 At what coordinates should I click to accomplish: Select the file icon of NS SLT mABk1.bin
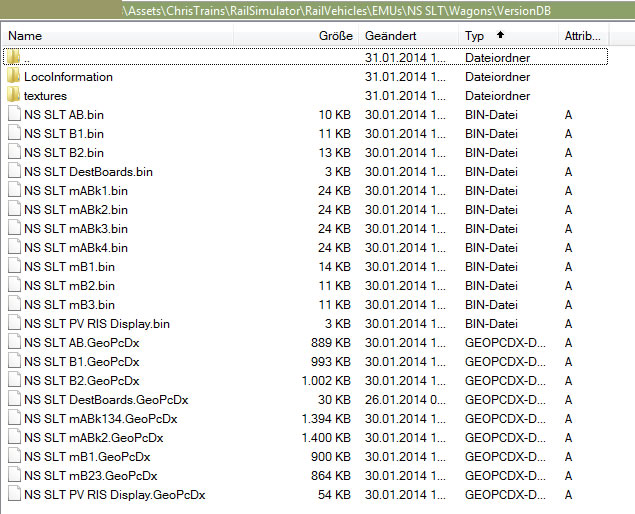14,190
